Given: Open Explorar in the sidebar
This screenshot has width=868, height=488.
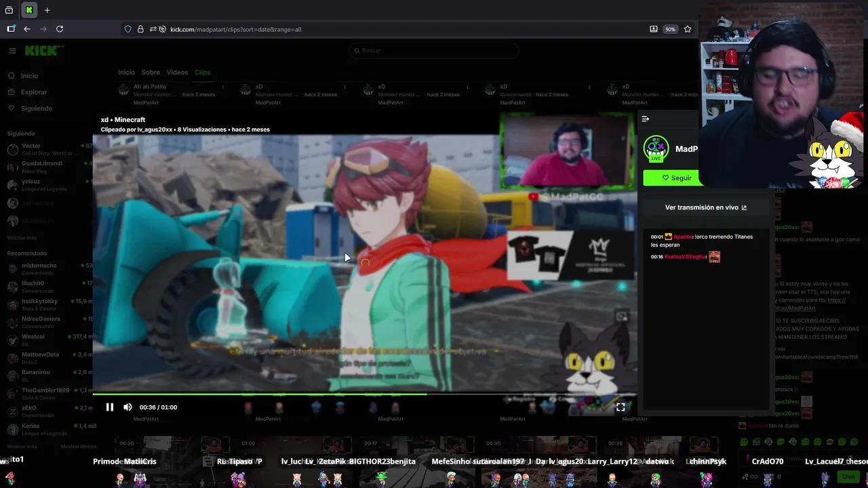Looking at the screenshot, I should 33,92.
